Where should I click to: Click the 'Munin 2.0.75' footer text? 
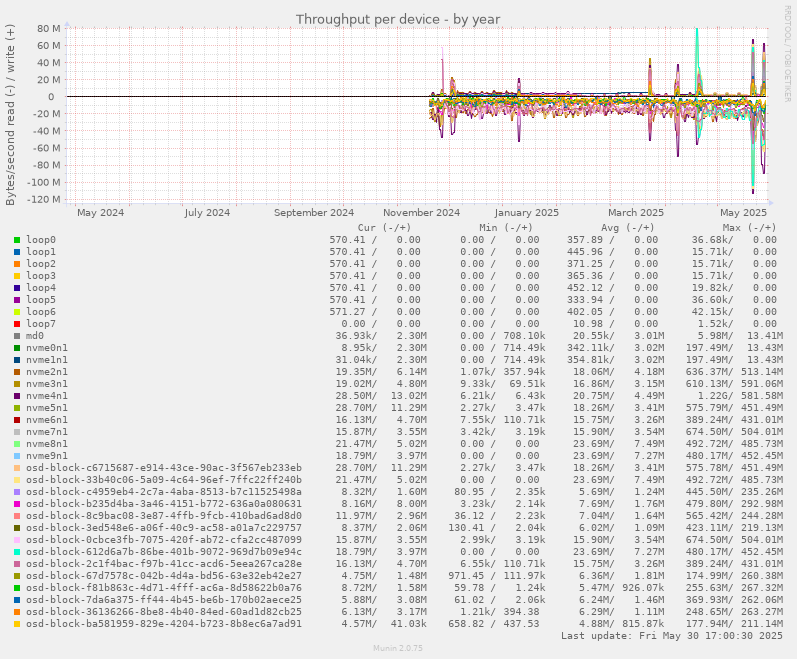coord(398,648)
